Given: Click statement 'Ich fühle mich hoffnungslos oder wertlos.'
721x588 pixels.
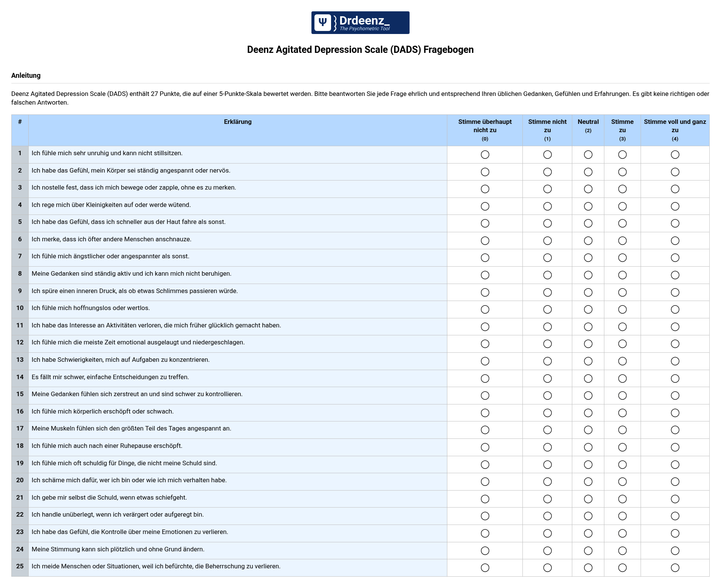Looking at the screenshot, I should click(x=91, y=308).
